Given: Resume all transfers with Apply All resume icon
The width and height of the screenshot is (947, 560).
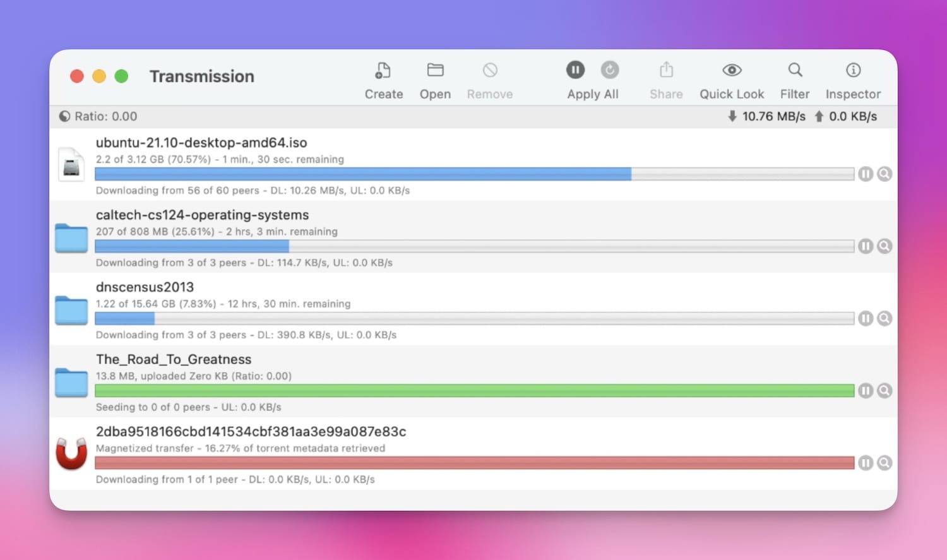Looking at the screenshot, I should tap(609, 69).
